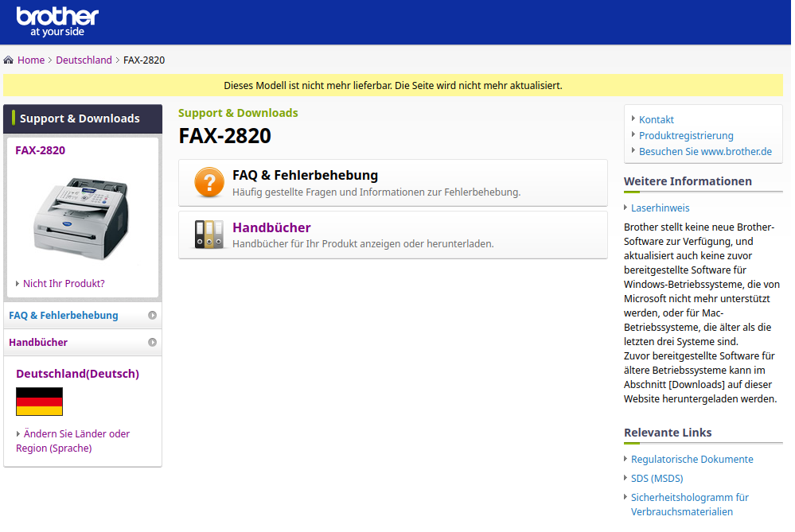795x532 pixels.
Task: Click the 'Weitere Informationen' heading
Action: point(688,181)
